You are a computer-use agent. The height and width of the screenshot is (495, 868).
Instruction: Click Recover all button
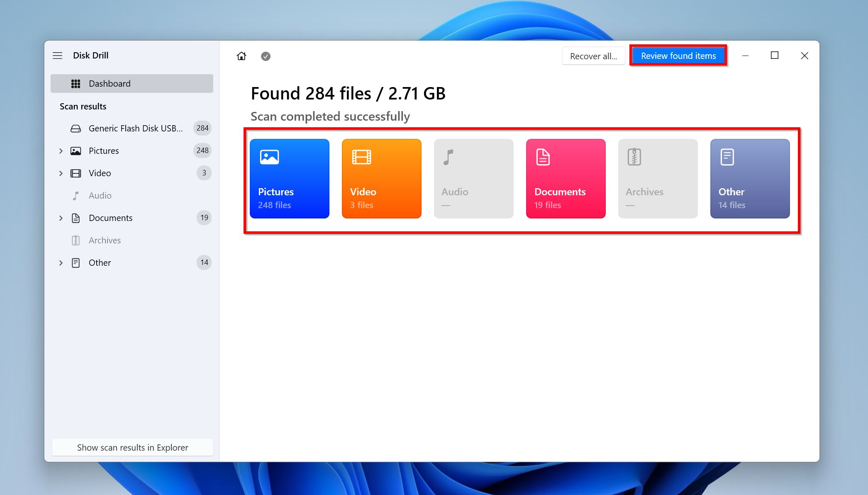point(592,56)
